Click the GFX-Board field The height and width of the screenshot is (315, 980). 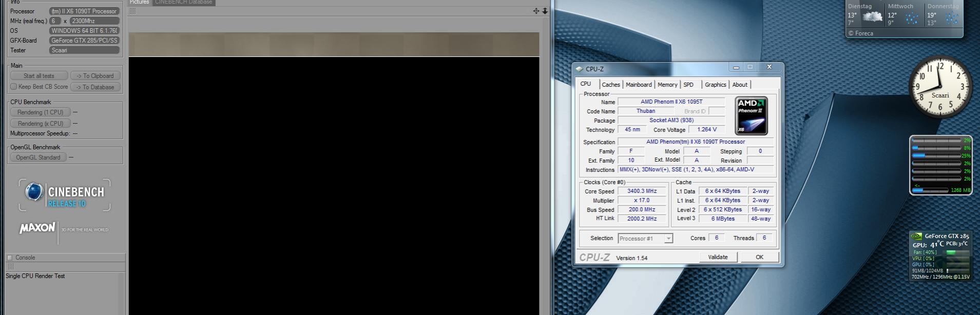pos(84,41)
